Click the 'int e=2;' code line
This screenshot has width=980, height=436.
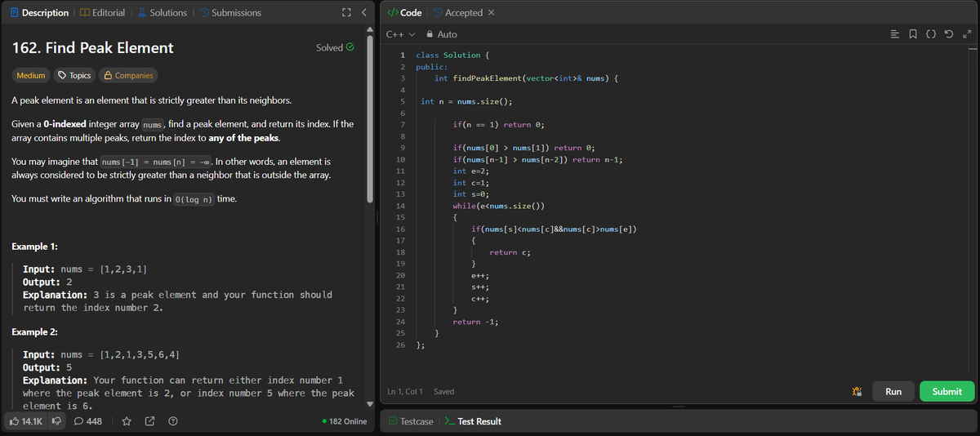[x=471, y=171]
